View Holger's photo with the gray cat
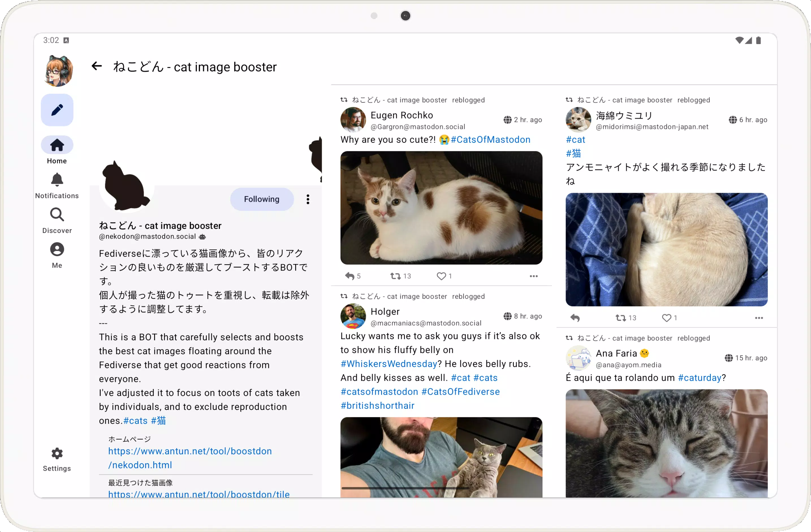811x532 pixels. (x=441, y=457)
